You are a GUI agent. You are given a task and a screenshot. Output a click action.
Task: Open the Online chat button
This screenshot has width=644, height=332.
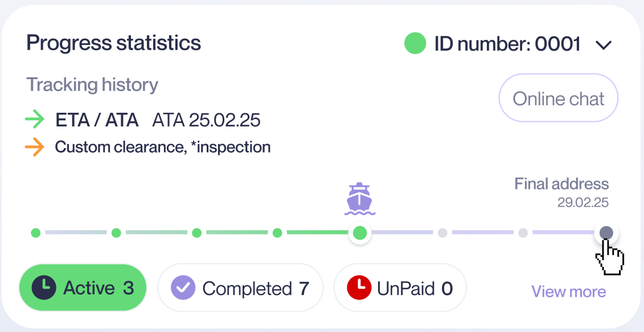click(558, 98)
